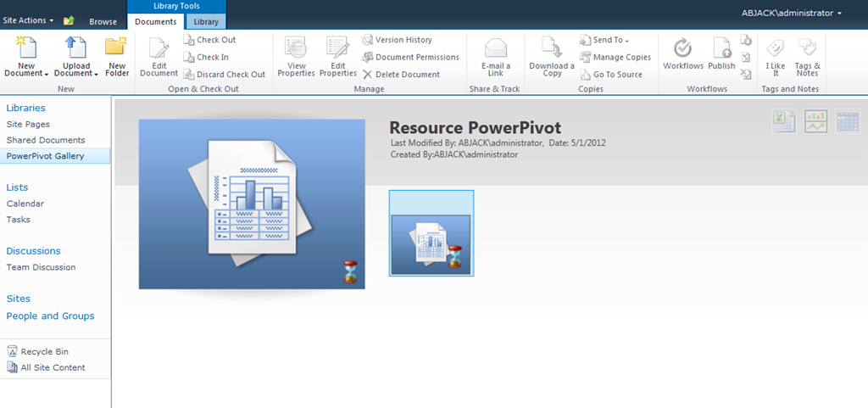Viewport: 868px width, 408px height.
Task: Switch to the Library ribbon tab
Action: [x=206, y=21]
